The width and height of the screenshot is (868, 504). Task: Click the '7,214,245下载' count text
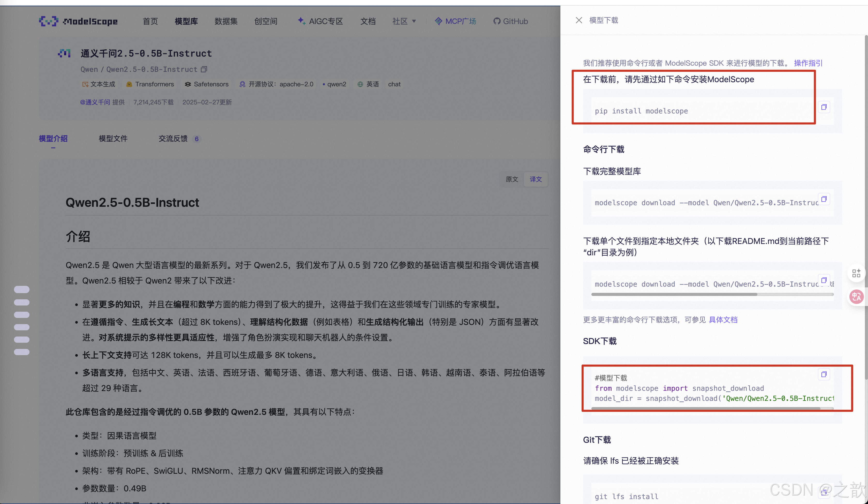pyautogui.click(x=153, y=102)
